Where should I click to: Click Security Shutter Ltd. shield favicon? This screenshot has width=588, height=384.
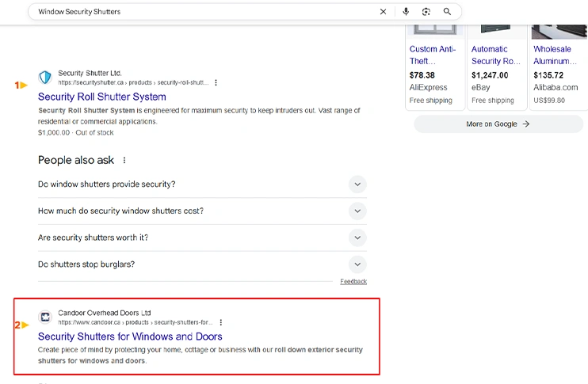click(45, 78)
